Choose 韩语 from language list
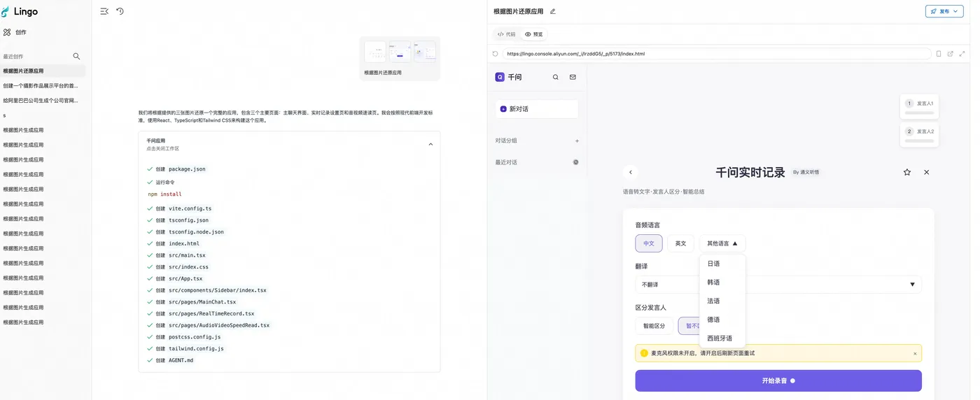The width and height of the screenshot is (980, 400). coord(722,283)
